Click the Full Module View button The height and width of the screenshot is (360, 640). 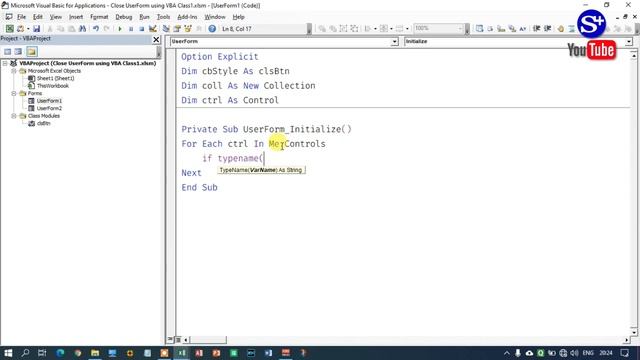(178, 340)
